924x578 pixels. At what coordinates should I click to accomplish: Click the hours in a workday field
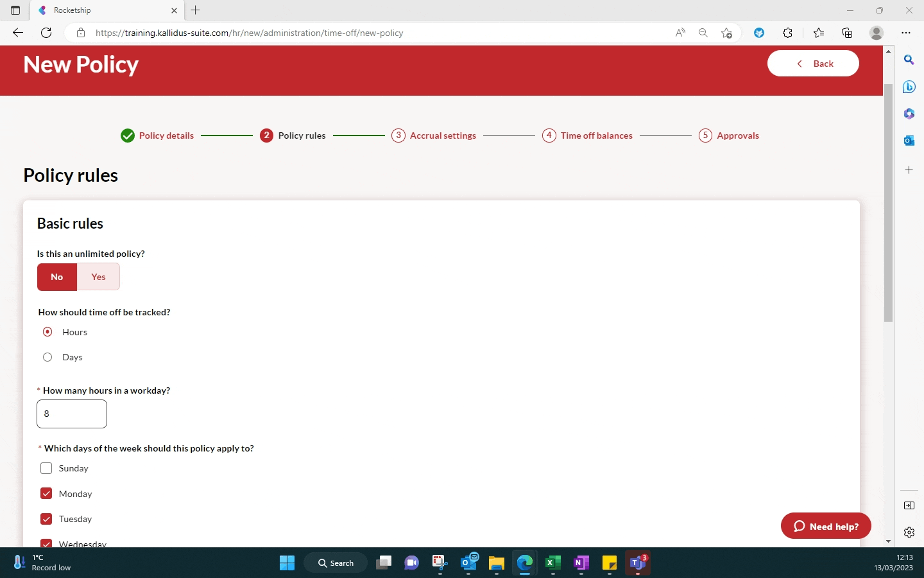coord(72,414)
